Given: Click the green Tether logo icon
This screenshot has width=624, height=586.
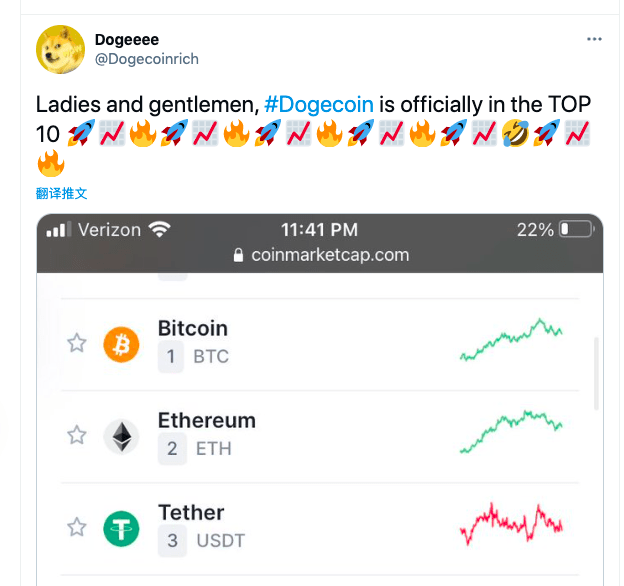Looking at the screenshot, I should (x=122, y=528).
